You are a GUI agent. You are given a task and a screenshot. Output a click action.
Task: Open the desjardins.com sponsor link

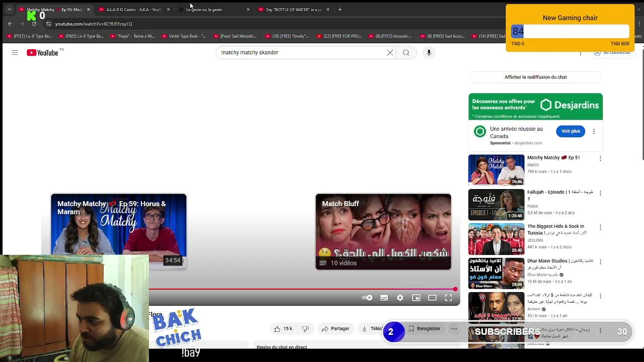pyautogui.click(x=528, y=143)
